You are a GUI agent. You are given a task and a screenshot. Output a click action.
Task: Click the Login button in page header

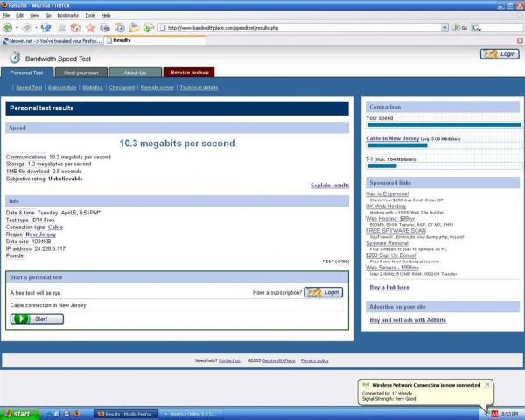(500, 54)
